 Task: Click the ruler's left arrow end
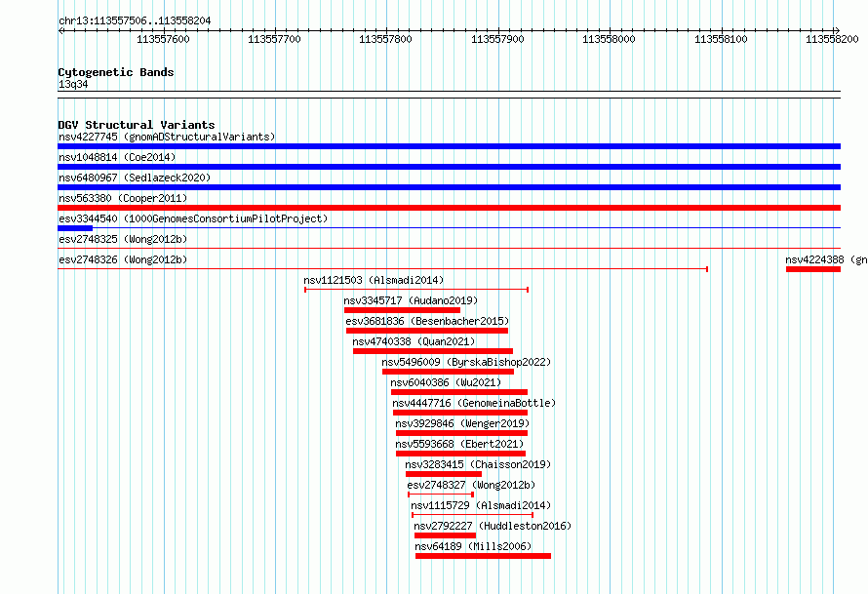tap(60, 30)
